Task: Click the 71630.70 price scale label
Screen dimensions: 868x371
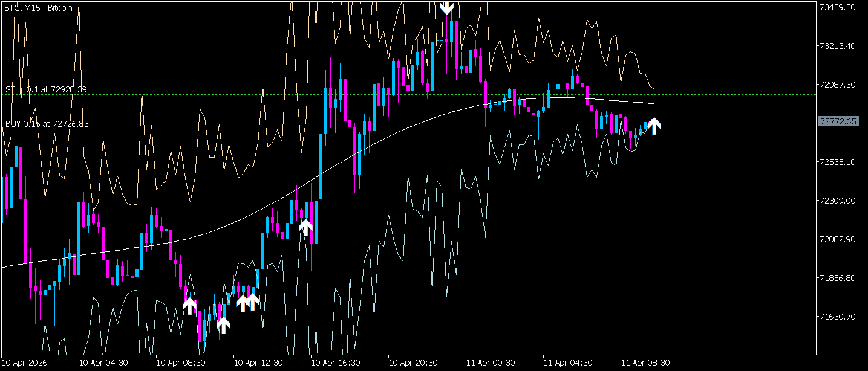Action: 837,317
